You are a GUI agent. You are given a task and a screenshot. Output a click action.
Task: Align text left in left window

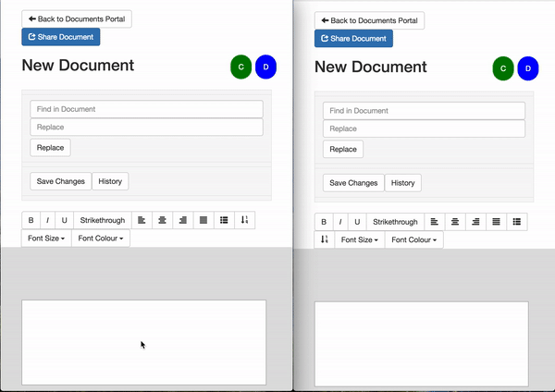click(x=142, y=220)
